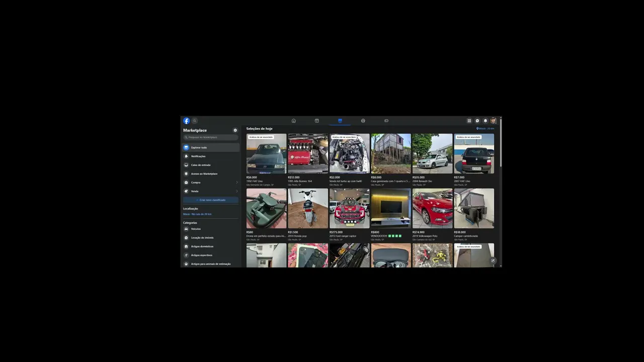This screenshot has height=362, width=644.
Task: Open the Gaming tab icon
Action: coord(386,121)
